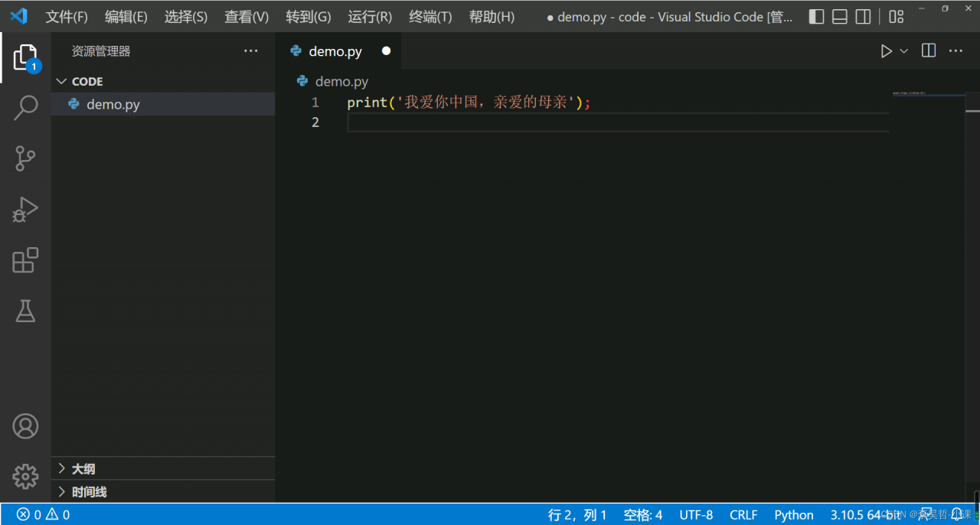Expand the 时间线 timeline section
This screenshot has width=980, height=525.
coord(163,492)
